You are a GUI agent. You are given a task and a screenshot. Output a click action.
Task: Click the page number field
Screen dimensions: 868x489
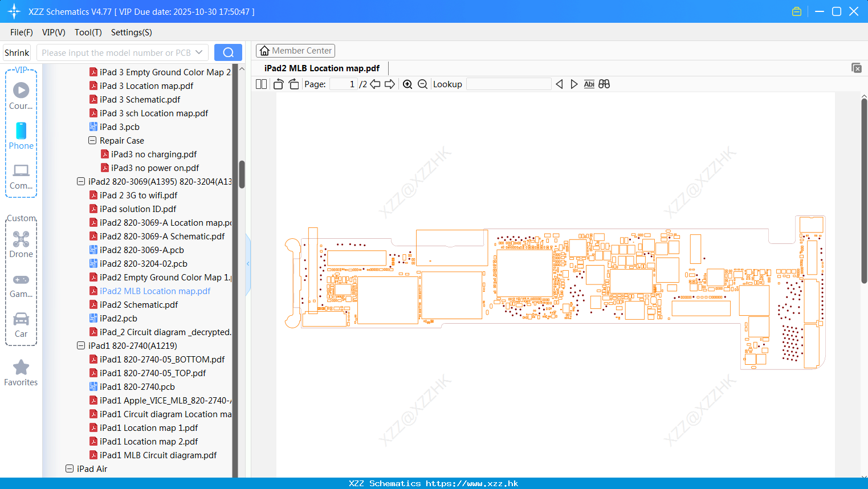coord(344,84)
